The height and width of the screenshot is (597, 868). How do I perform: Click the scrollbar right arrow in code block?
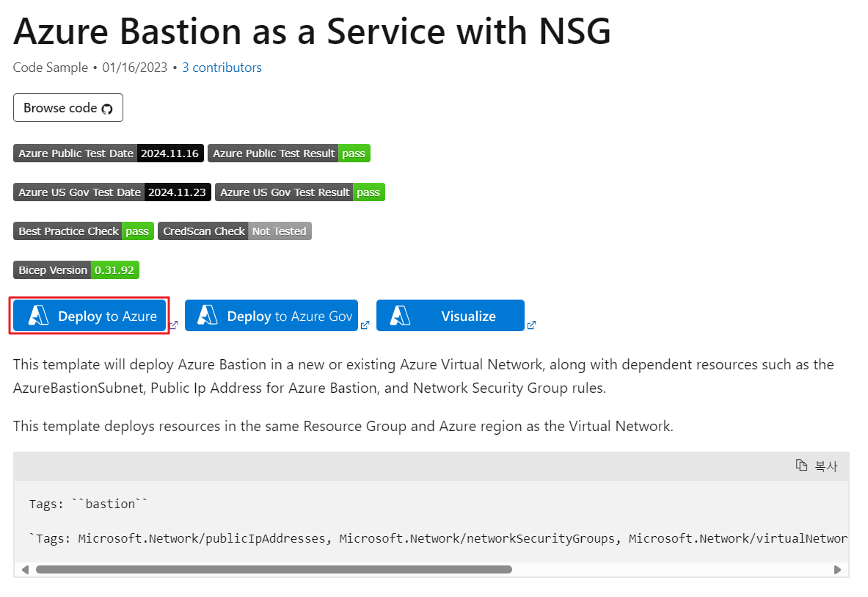(x=838, y=569)
